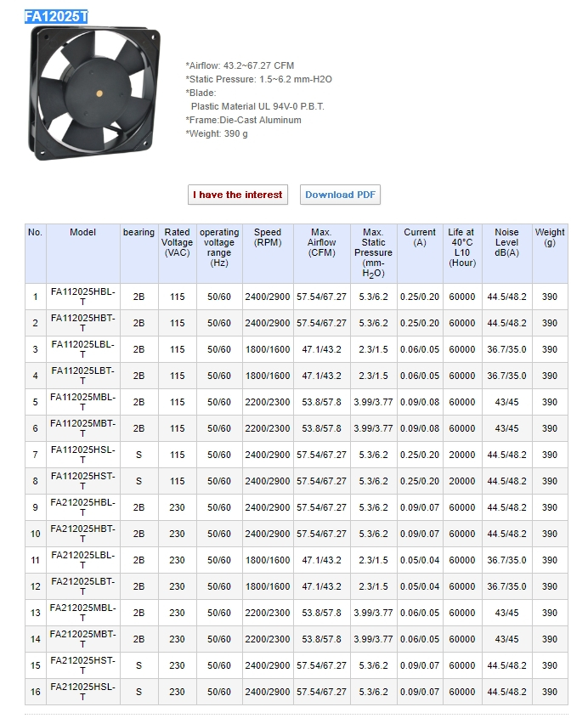Click model FA212025HBL-T in row 9

(83, 507)
